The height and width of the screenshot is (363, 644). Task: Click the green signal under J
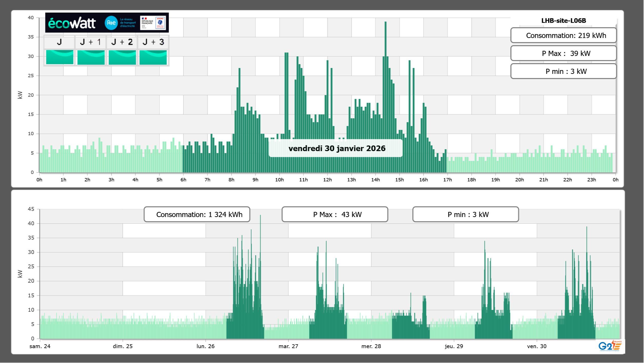(x=60, y=57)
